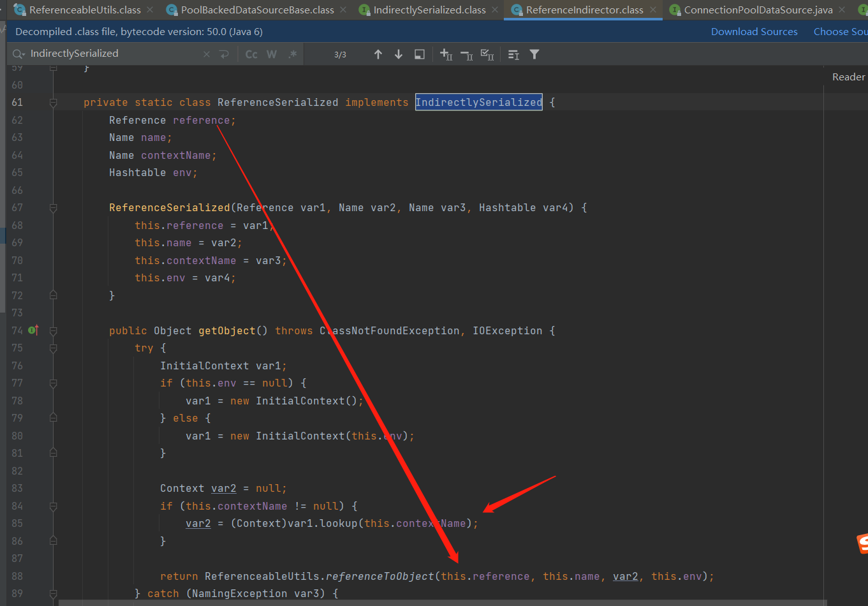
Task: Unselect occurrence icon in search bar
Action: point(467,54)
